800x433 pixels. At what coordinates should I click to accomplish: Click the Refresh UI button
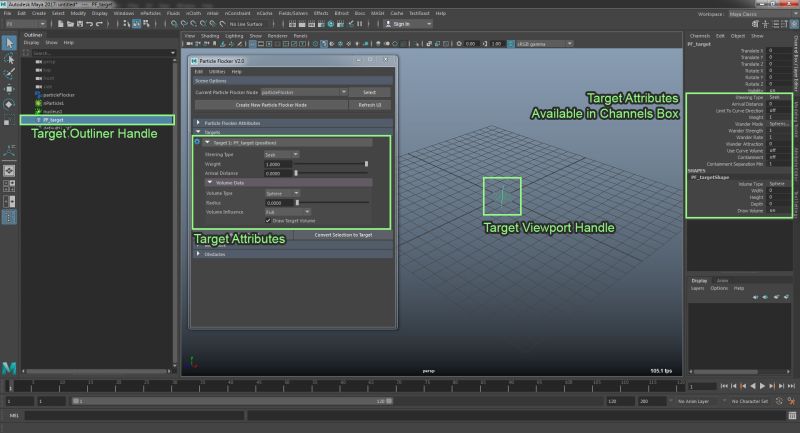point(370,105)
